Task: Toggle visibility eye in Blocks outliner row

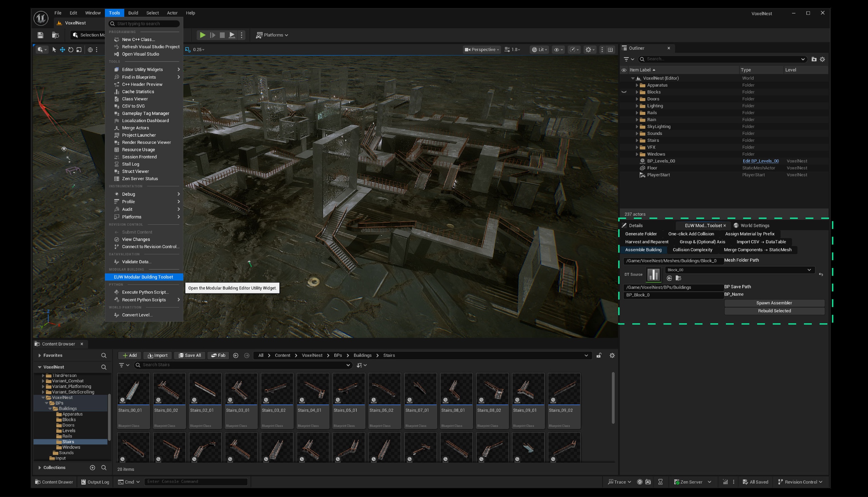Action: click(x=624, y=92)
